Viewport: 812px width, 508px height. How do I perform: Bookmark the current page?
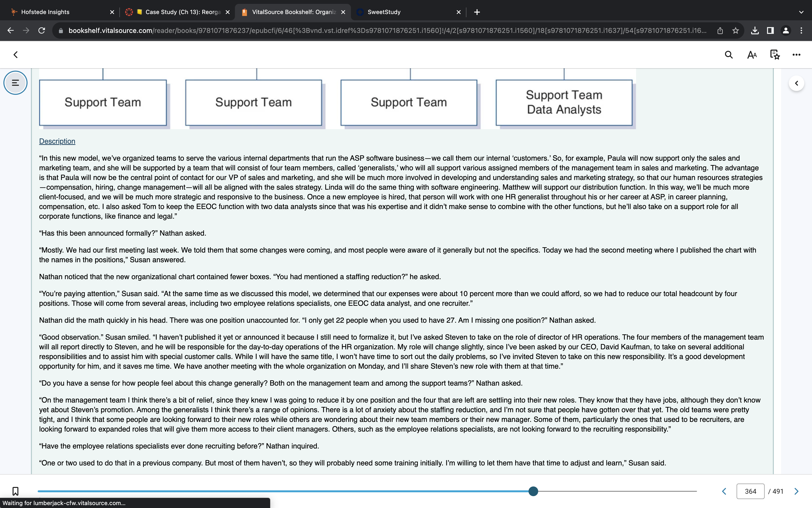[x=15, y=491]
